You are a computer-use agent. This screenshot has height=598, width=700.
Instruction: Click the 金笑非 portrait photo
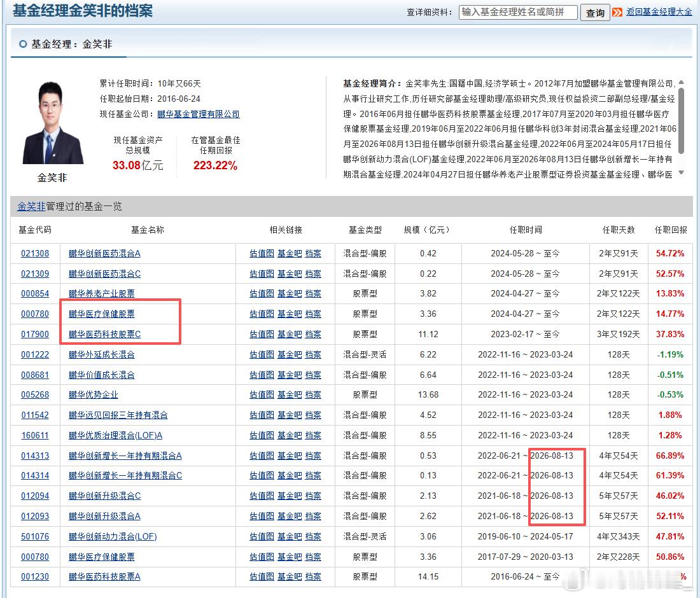[53, 122]
